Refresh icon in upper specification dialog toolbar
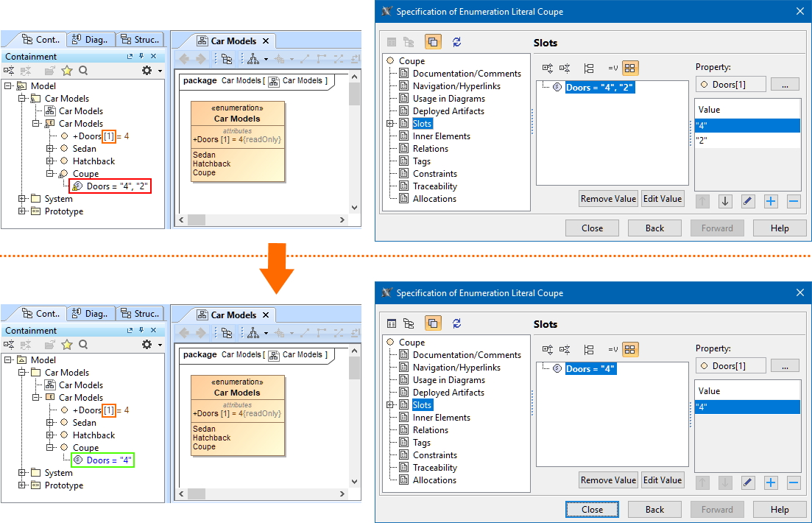The width and height of the screenshot is (812, 523). (x=456, y=42)
